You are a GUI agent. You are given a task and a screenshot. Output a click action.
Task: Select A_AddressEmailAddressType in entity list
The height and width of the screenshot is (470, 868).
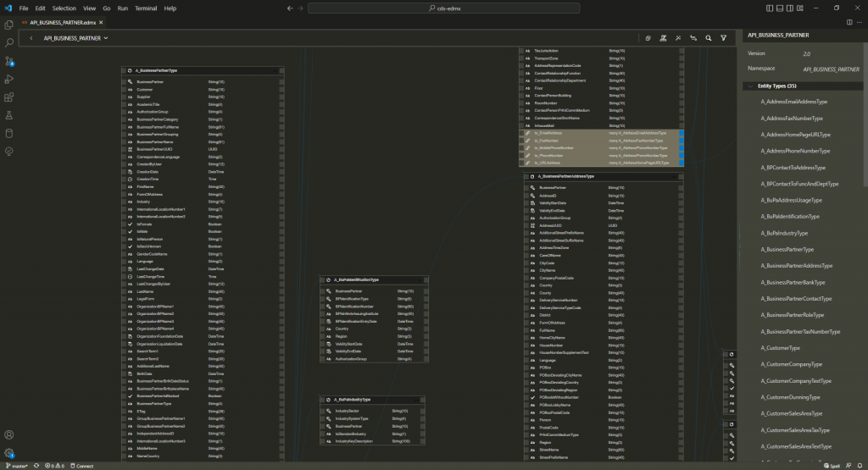[793, 102]
